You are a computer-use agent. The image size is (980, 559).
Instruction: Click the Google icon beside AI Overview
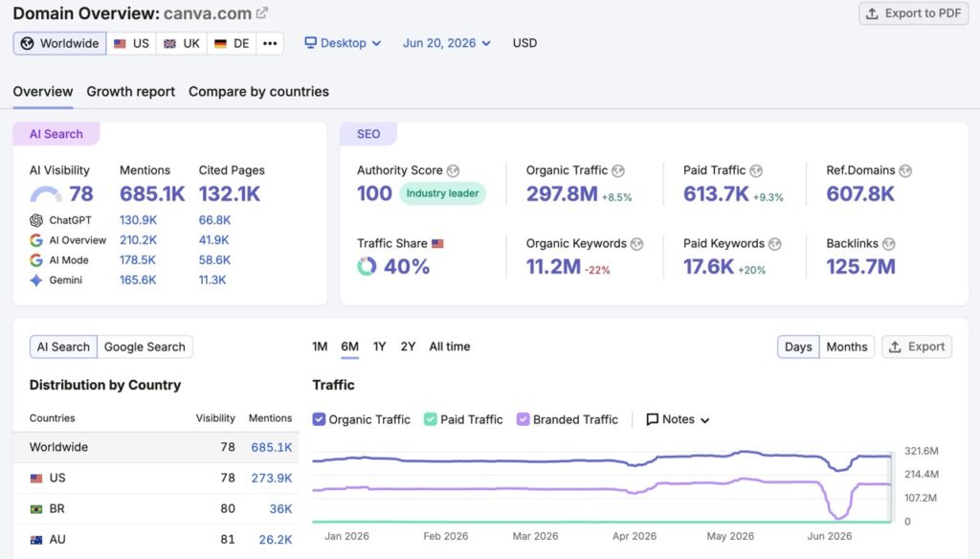pos(36,240)
